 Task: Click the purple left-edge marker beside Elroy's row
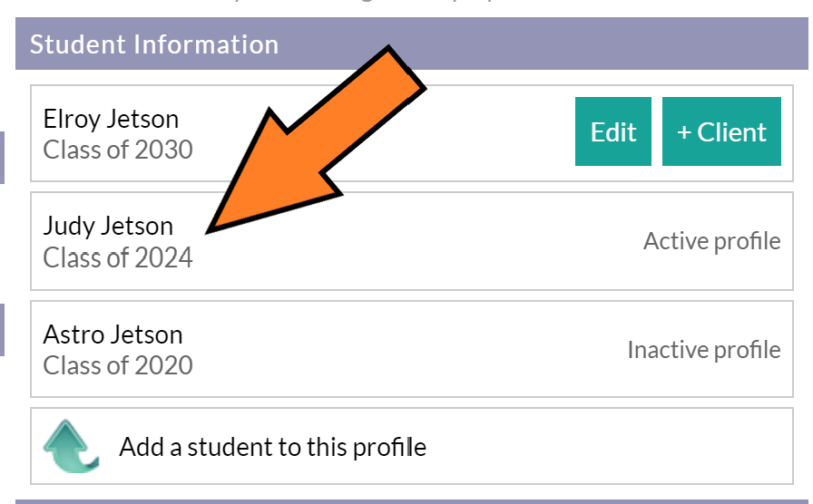[x=2, y=158]
